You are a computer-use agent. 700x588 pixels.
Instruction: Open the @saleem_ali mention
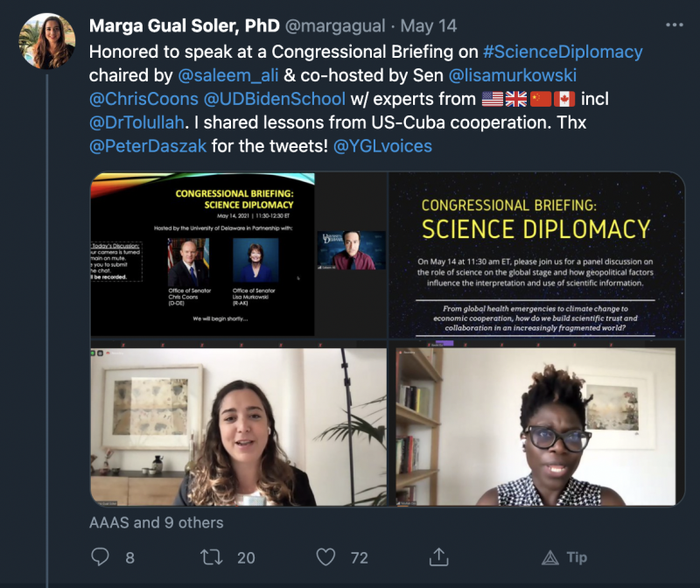coord(228,75)
